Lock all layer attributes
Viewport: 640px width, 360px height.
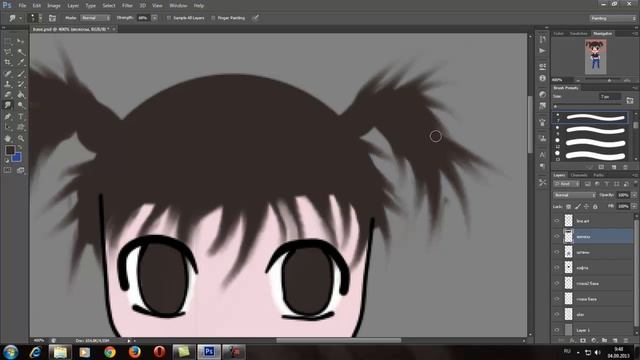coord(596,207)
